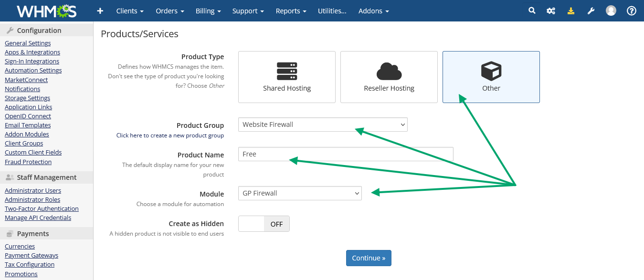The width and height of the screenshot is (644, 280).
Task: Open General Settings link
Action: pyautogui.click(x=28, y=43)
